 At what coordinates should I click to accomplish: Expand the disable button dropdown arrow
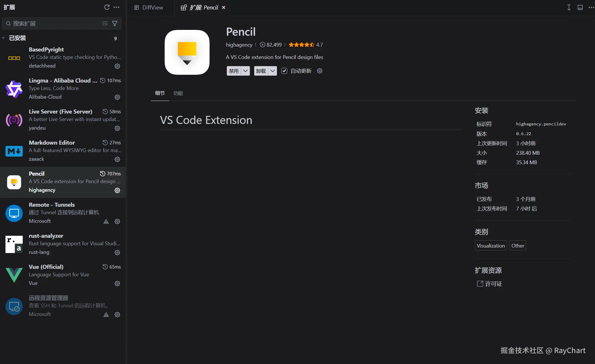point(245,71)
